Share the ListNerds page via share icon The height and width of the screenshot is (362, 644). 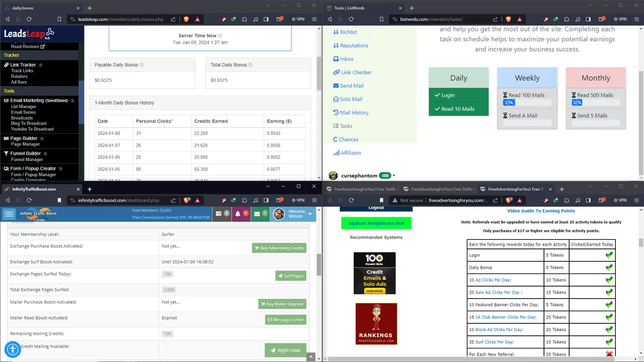point(495,19)
